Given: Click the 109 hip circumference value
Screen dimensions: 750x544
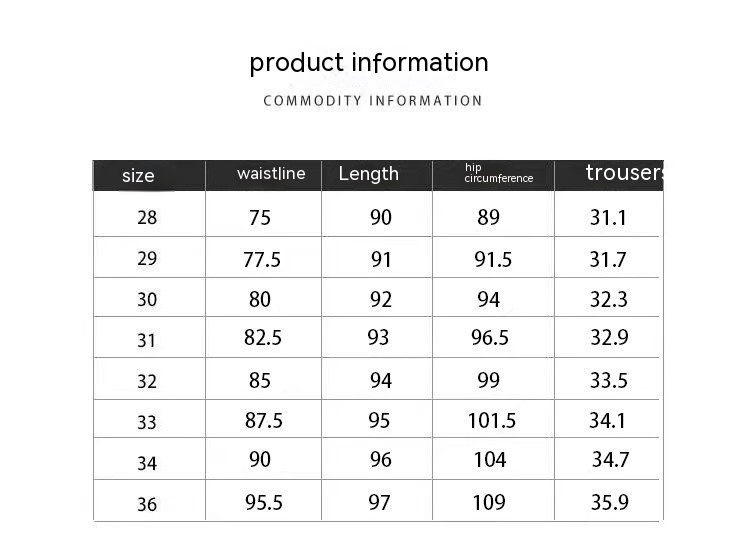Looking at the screenshot, I should tap(489, 502).
